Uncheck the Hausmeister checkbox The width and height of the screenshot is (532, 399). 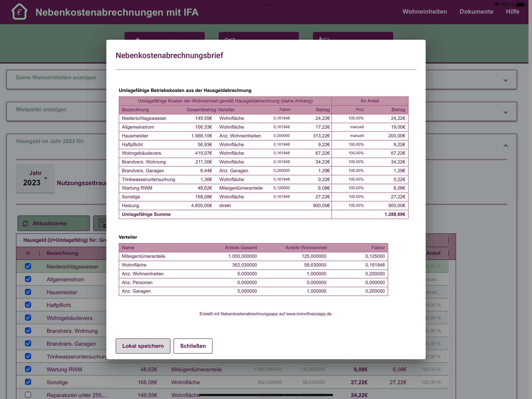(x=28, y=292)
